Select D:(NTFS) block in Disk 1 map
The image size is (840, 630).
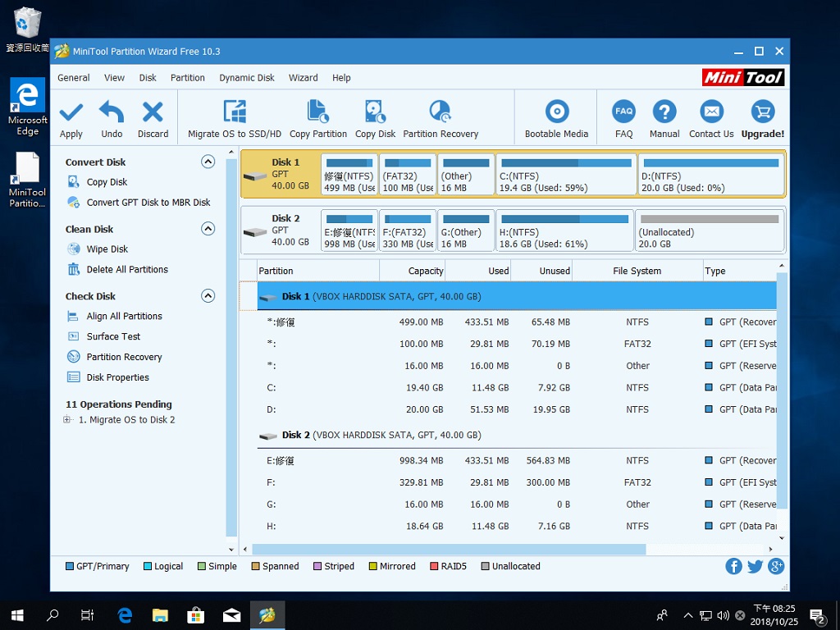click(x=711, y=175)
